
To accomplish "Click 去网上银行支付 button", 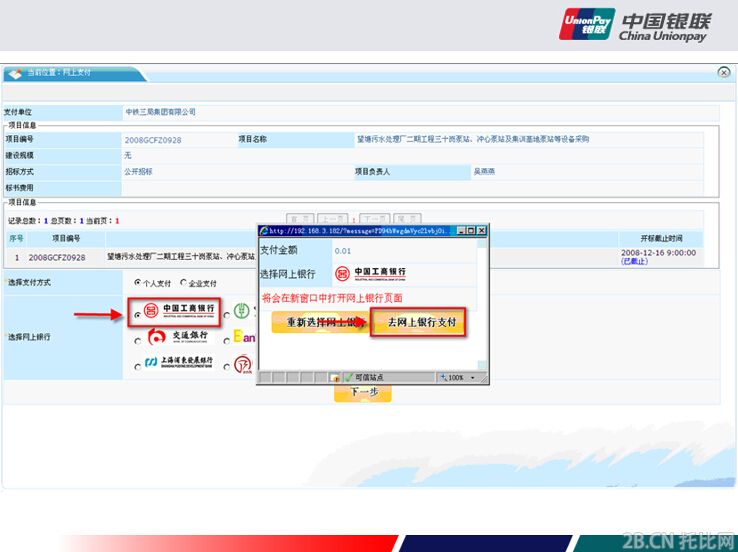I will point(420,322).
